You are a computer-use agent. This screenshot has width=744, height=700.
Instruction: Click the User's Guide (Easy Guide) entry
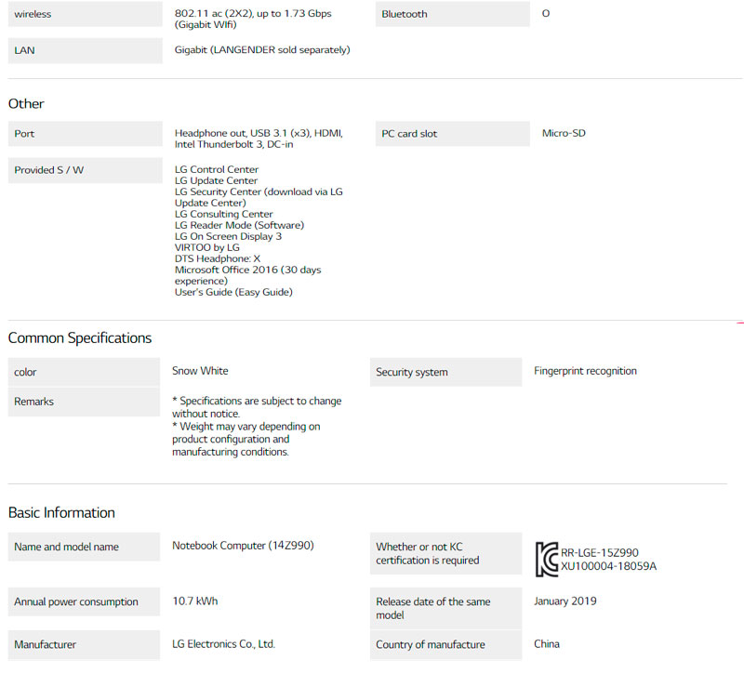tap(233, 292)
